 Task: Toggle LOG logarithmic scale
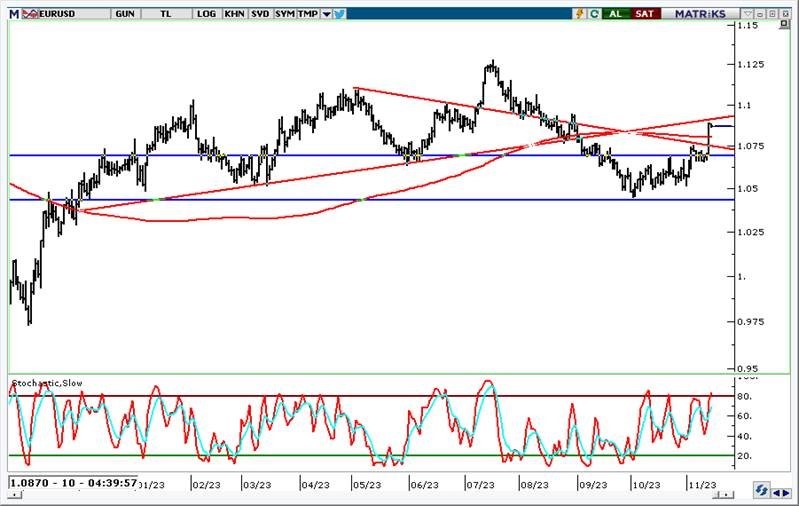206,14
